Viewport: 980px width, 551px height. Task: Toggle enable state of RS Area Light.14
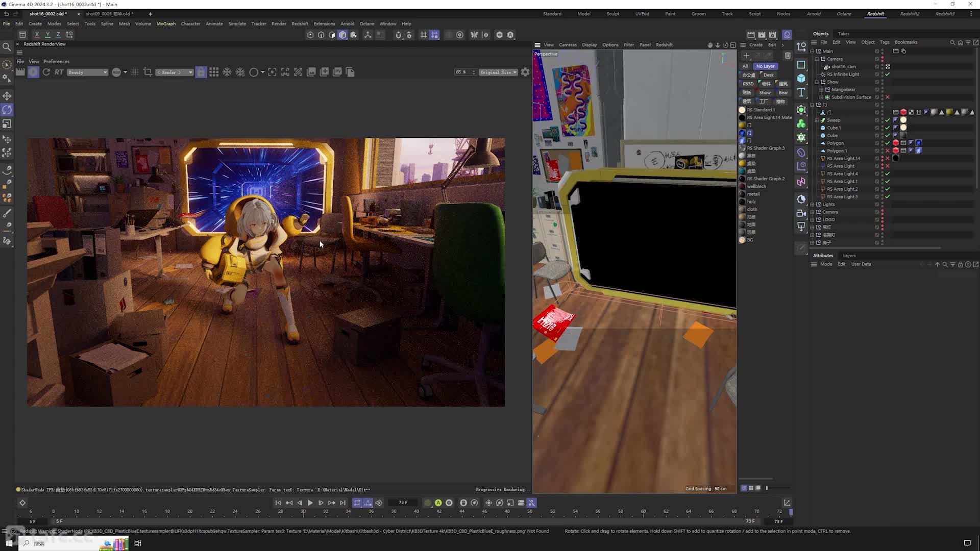[888, 159]
